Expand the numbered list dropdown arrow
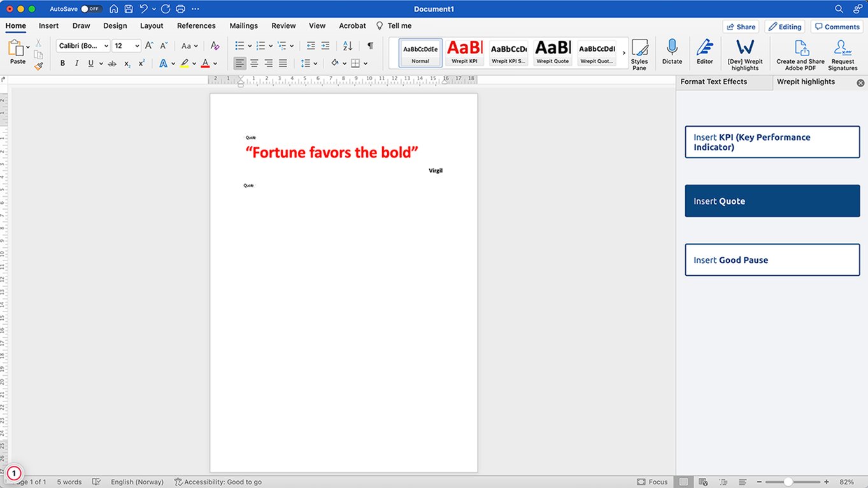The height and width of the screenshot is (488, 868). point(271,46)
